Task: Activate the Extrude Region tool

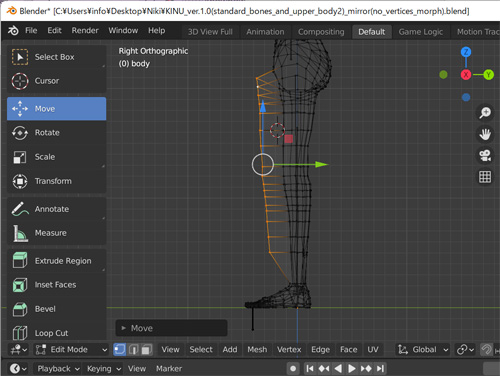Action: click(x=56, y=261)
